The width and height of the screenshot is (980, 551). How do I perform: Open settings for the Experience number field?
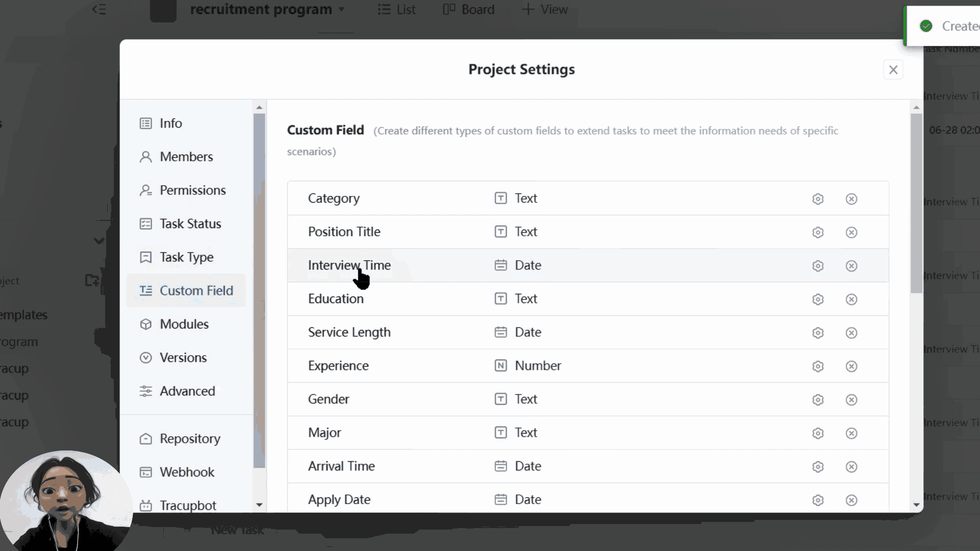point(818,366)
